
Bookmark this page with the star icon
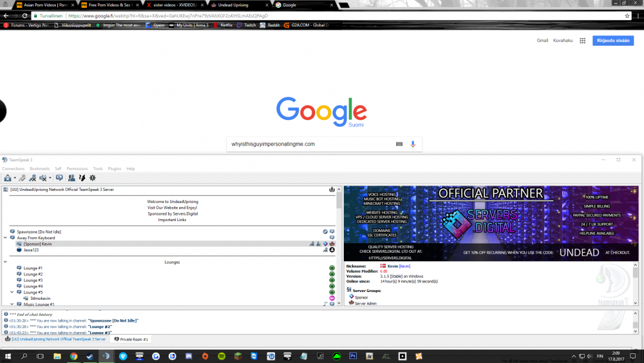pos(627,15)
